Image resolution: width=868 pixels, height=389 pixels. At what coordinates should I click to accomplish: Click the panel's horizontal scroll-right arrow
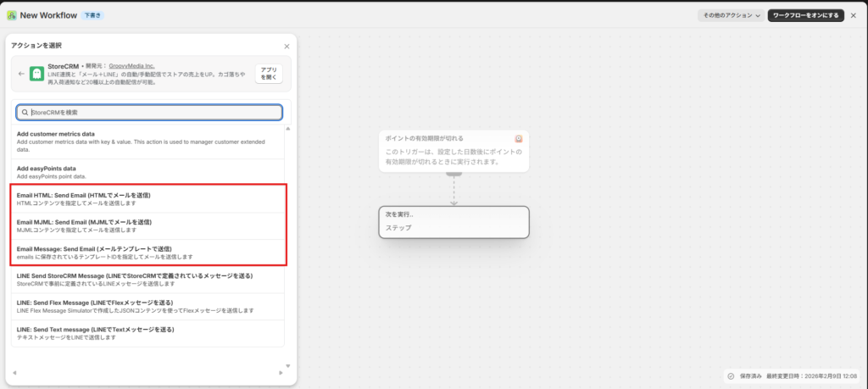(x=281, y=373)
